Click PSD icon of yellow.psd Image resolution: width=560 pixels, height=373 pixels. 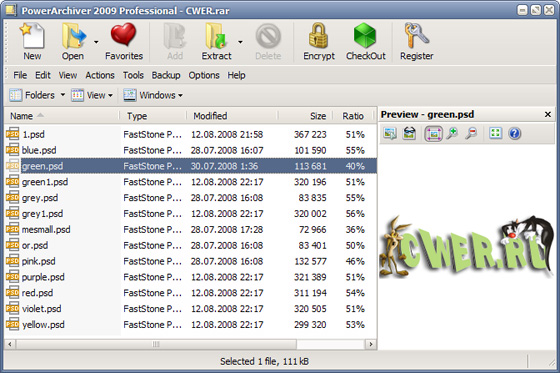click(12, 325)
